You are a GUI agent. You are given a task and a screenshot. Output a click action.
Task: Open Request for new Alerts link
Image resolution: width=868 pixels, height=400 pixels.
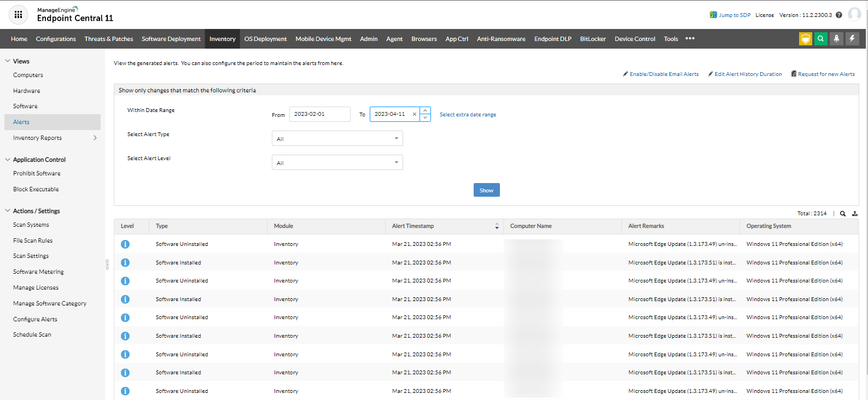(x=826, y=74)
